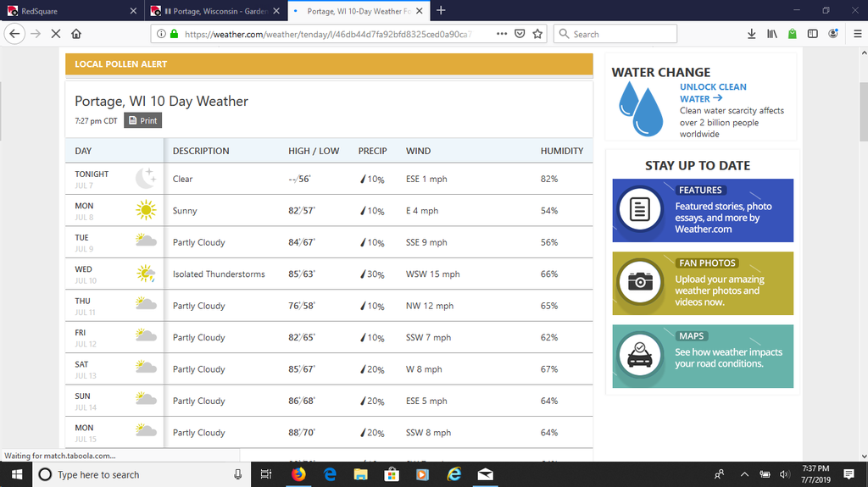
Task: Follow the Unlock Clean Water link
Action: click(x=713, y=92)
